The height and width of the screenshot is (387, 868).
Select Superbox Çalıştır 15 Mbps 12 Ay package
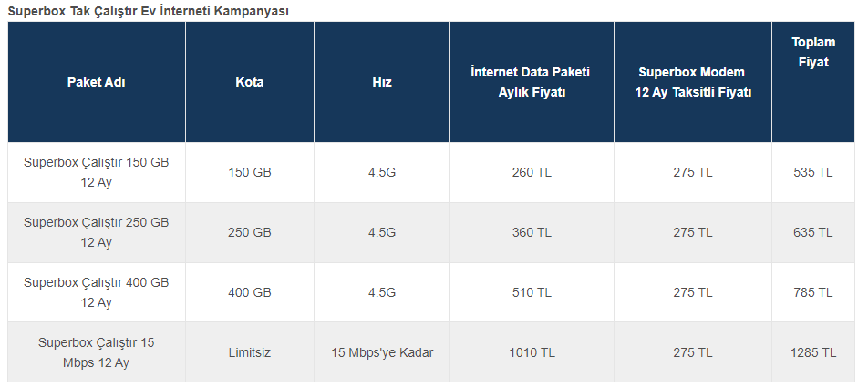(97, 352)
